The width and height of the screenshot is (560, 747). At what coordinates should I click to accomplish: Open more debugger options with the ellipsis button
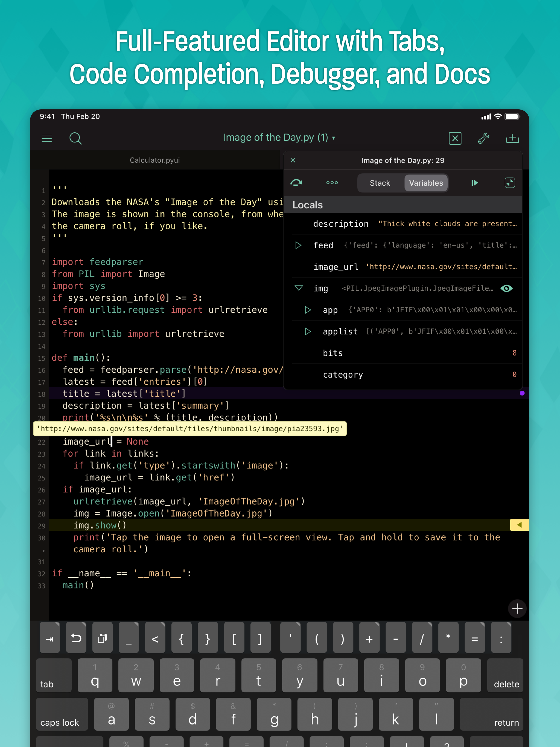coord(332,183)
